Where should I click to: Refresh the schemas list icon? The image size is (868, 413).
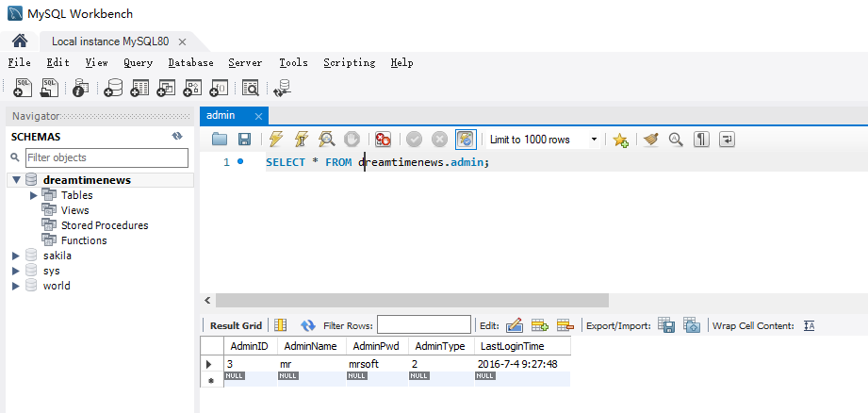[x=177, y=136]
